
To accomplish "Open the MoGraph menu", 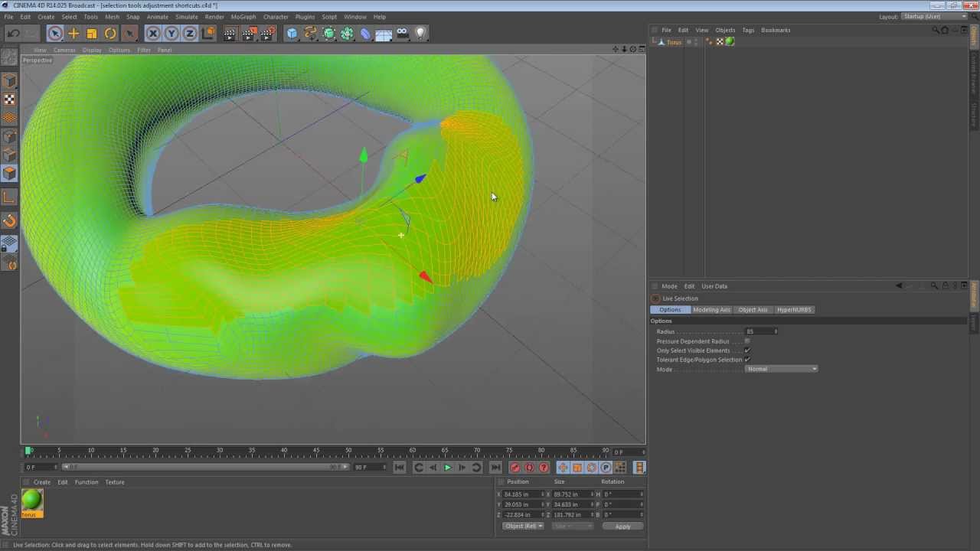I will 243,16.
